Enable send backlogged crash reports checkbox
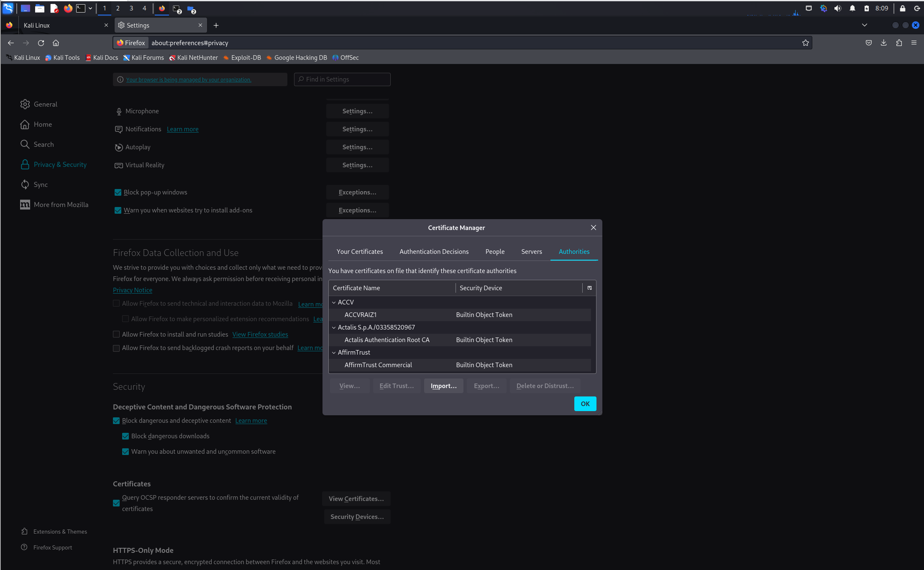Image resolution: width=924 pixels, height=570 pixels. [x=116, y=348]
